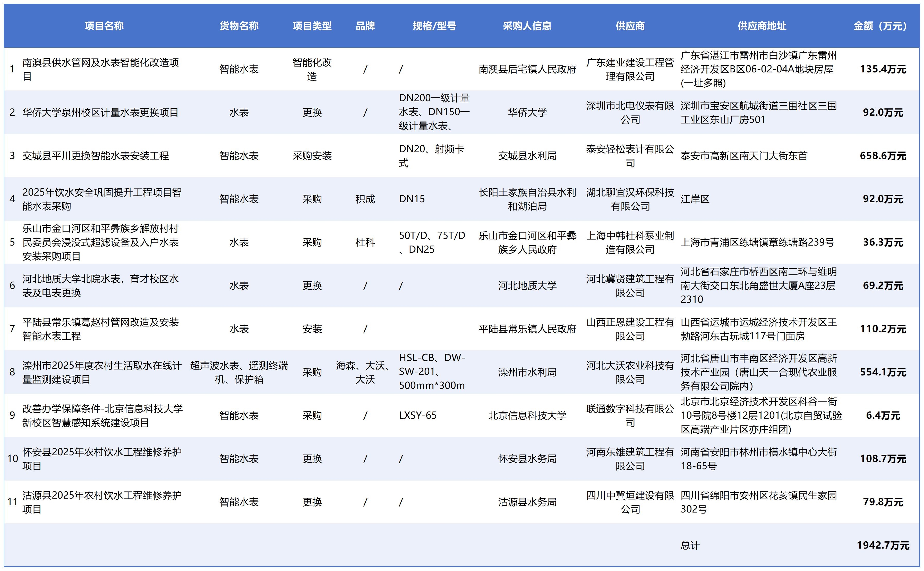Click the amount 110.2万元
The image size is (924, 571).
pos(883,329)
